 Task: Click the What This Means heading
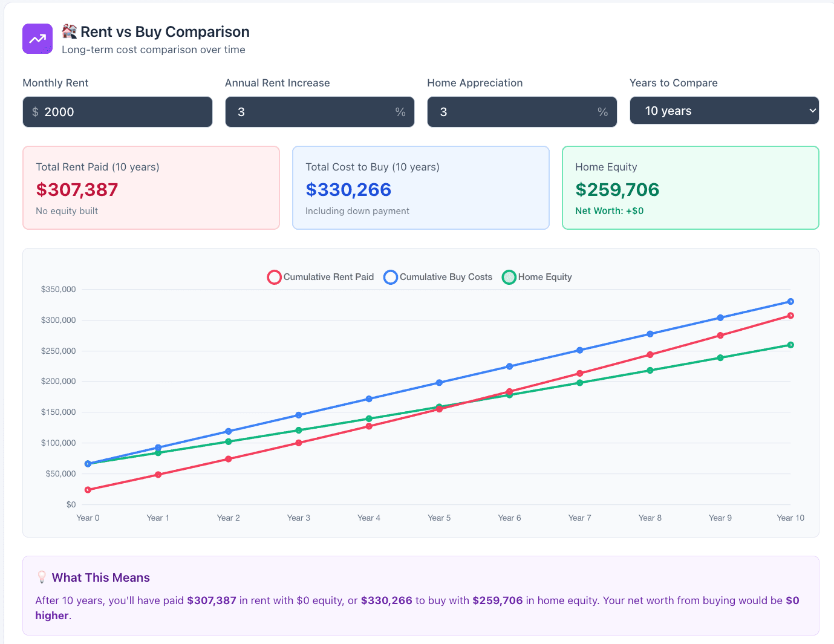(101, 577)
